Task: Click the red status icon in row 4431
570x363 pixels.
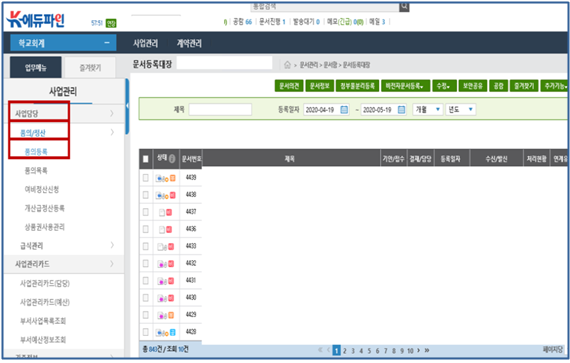Action: pos(171,281)
